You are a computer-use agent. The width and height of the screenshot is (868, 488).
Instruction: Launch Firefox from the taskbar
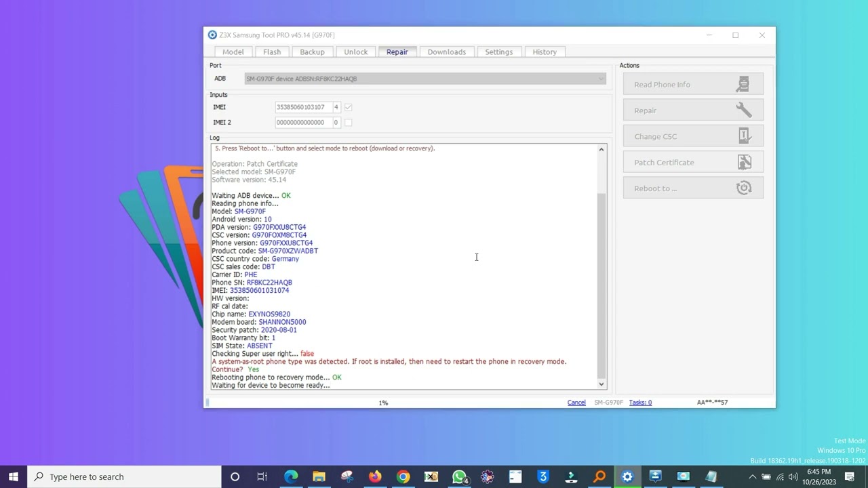(375, 476)
